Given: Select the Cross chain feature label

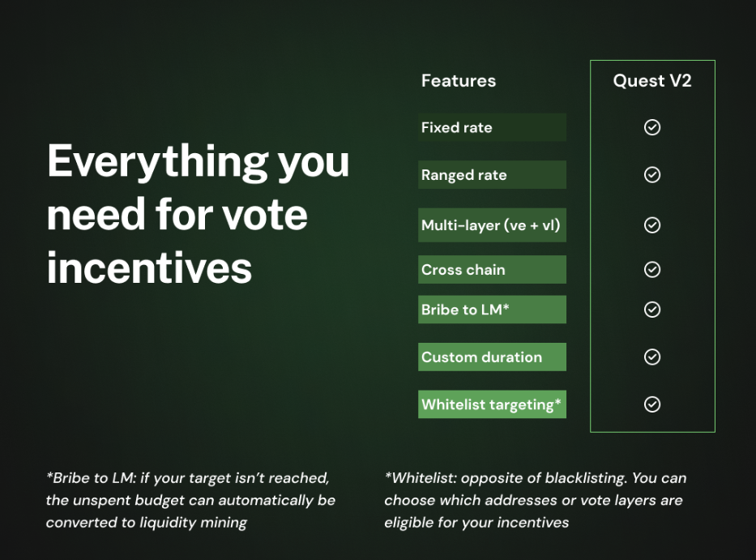Looking at the screenshot, I should (492, 269).
